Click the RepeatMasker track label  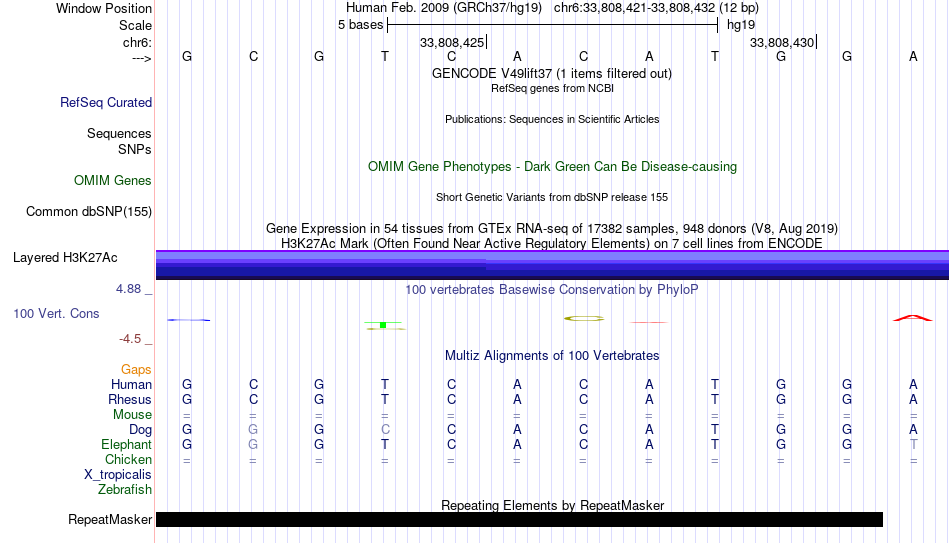coord(110,519)
